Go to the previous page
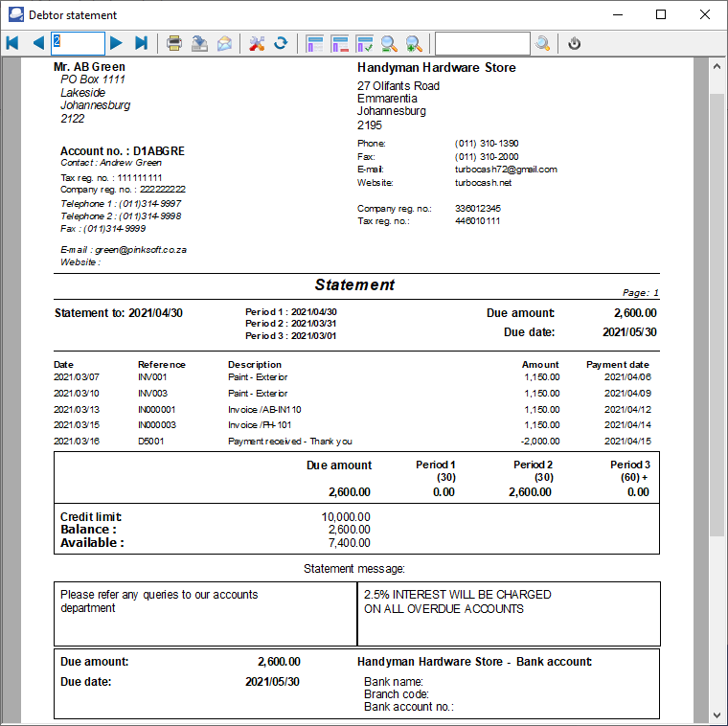Screen dimensions: 728x726 (38, 43)
